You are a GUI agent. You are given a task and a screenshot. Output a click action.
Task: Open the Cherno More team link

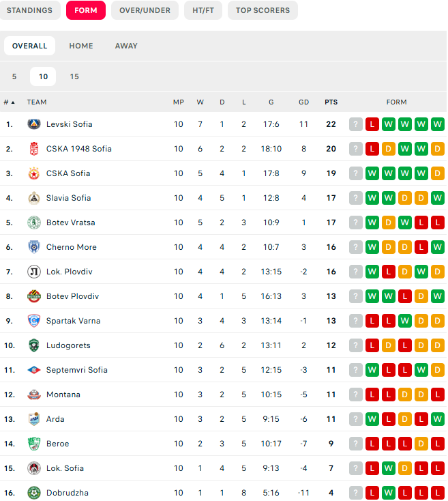coord(71,247)
